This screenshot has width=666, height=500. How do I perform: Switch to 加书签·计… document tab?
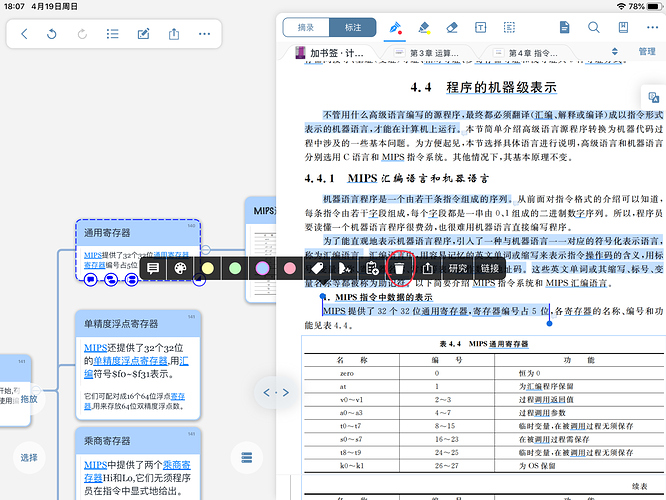(x=330, y=53)
